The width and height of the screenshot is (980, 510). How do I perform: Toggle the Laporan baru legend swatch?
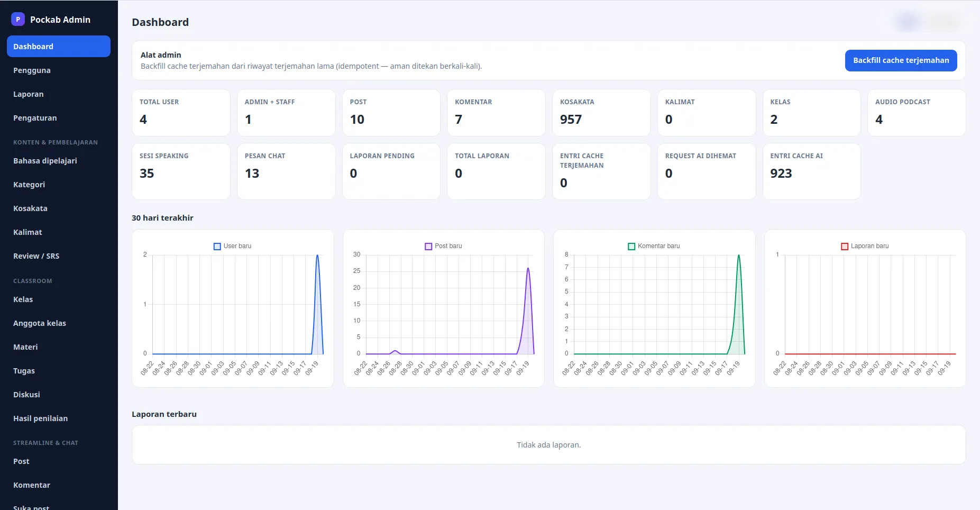coord(845,247)
